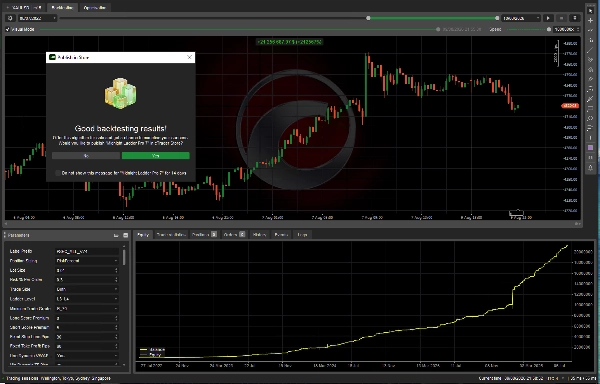Click the green profit label atop chart

tap(290, 42)
